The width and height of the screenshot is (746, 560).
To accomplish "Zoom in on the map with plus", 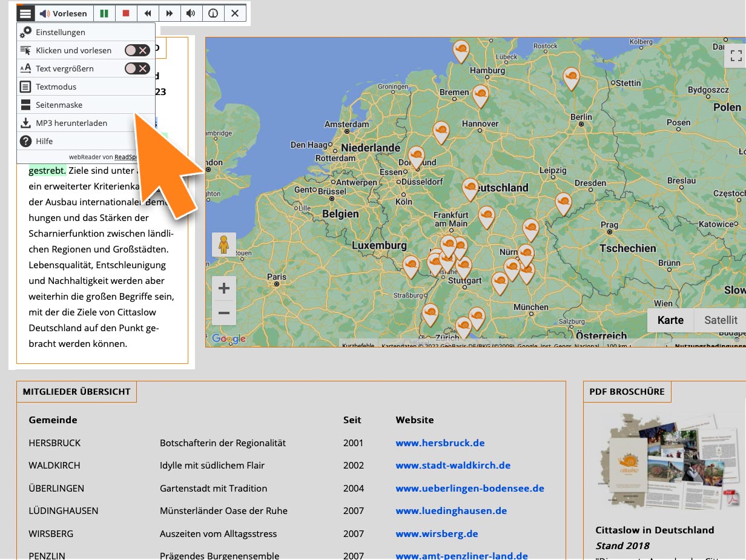I will [x=224, y=289].
